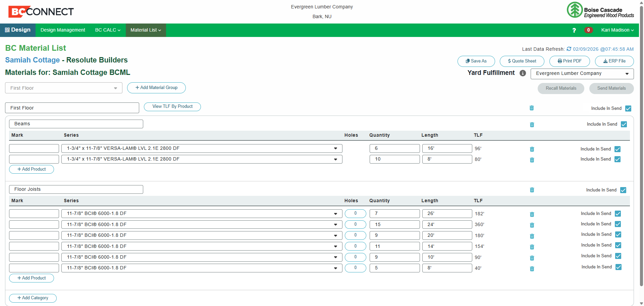The image size is (644, 306).
Task: Export the ERP File
Action: [614, 61]
